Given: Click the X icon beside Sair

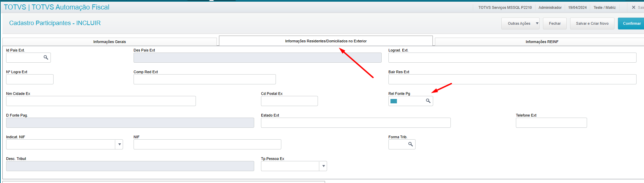Looking at the screenshot, I should [x=633, y=7].
